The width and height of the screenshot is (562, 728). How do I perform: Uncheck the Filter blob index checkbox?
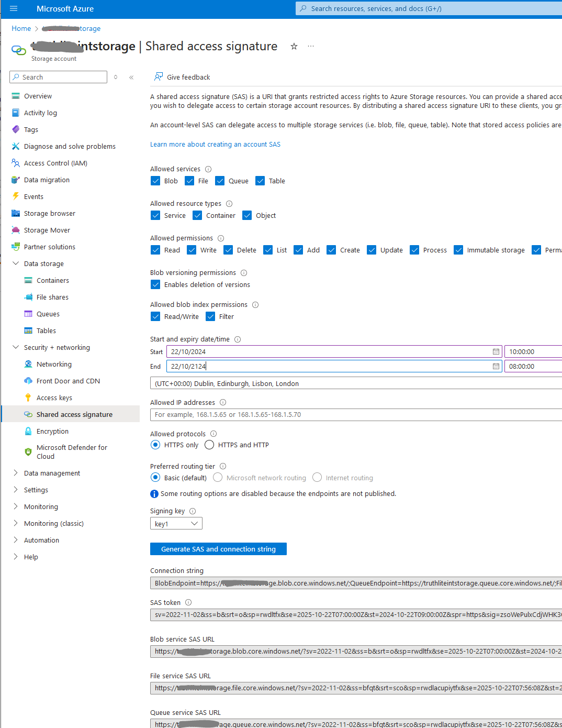coord(210,316)
